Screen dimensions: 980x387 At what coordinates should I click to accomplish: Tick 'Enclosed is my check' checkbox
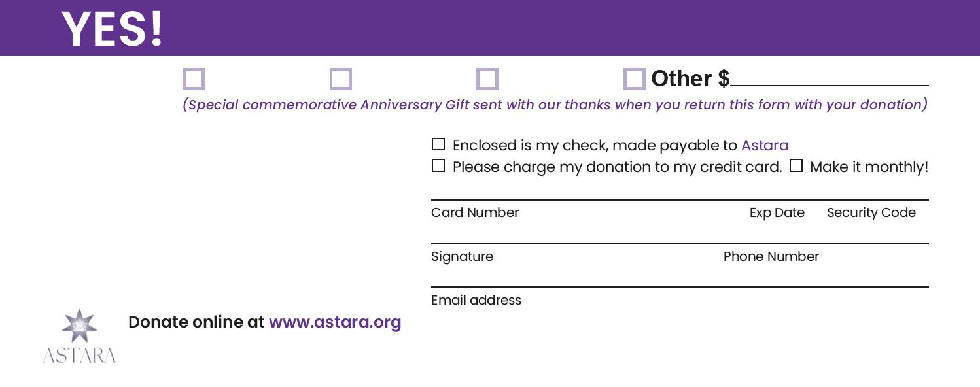click(438, 144)
